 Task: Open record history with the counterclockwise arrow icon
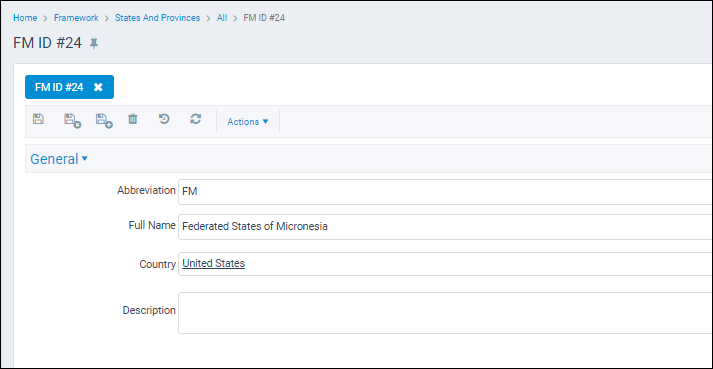(164, 119)
